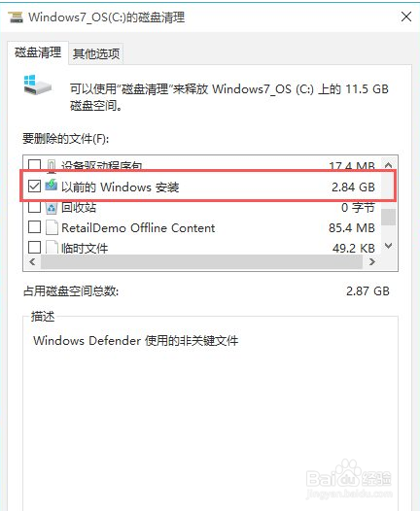The width and height of the screenshot is (420, 511).
Task: Click the device driver packages icon
Action: (52, 165)
